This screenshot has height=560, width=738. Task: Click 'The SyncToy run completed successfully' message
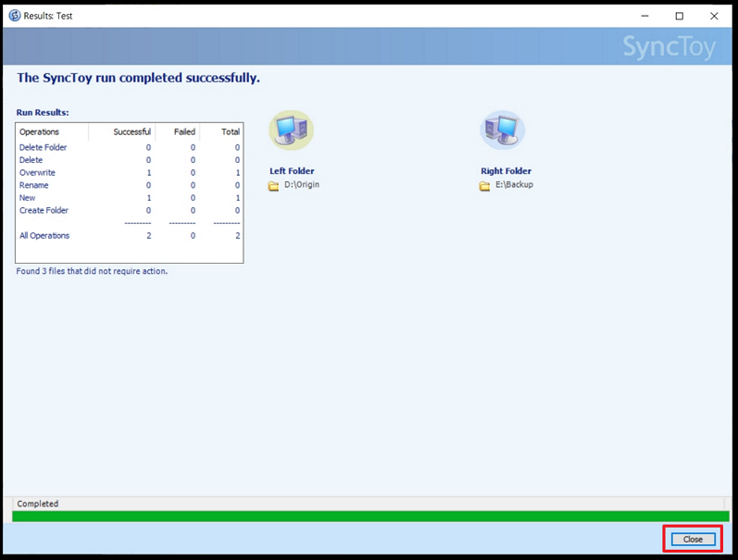coord(138,78)
